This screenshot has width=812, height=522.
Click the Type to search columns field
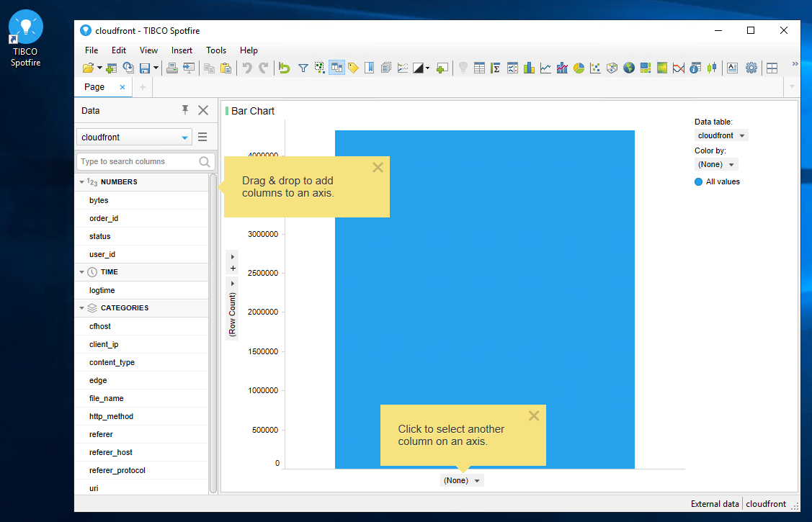point(146,161)
